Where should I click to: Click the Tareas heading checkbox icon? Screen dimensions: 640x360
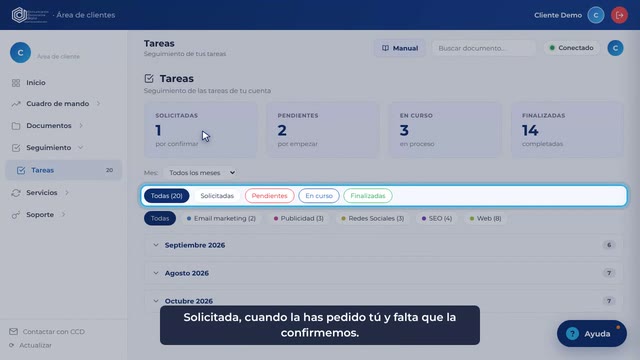[x=149, y=78]
